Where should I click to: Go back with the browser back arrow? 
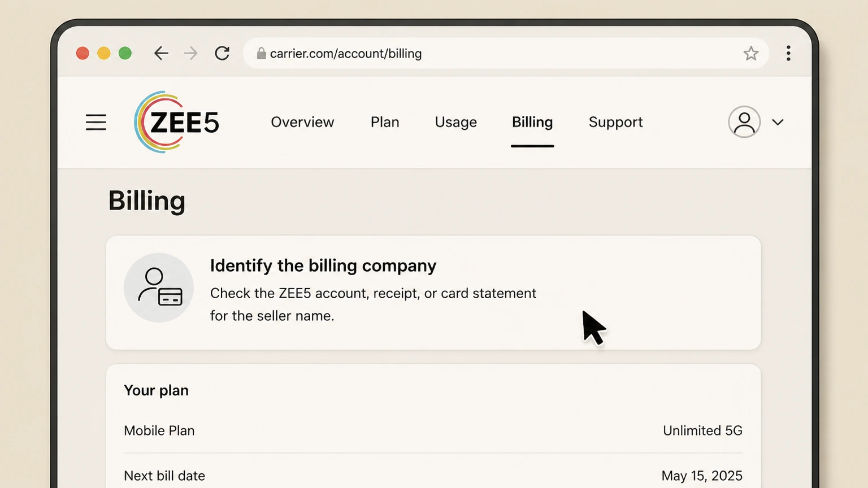(161, 53)
